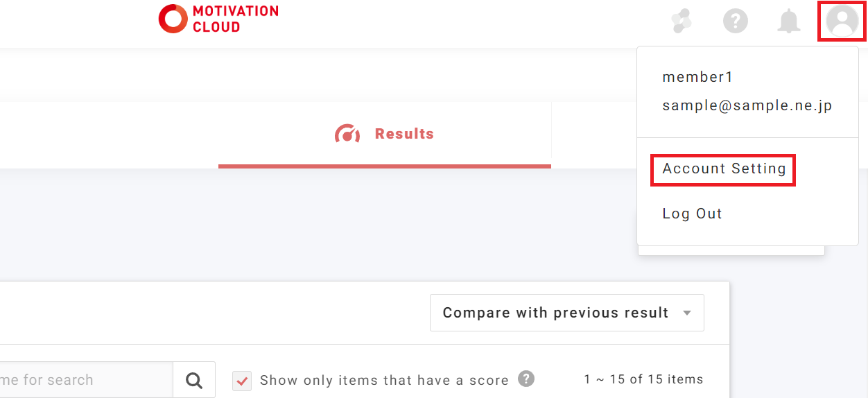
Task: Click the help icon beside score filter
Action: (527, 379)
